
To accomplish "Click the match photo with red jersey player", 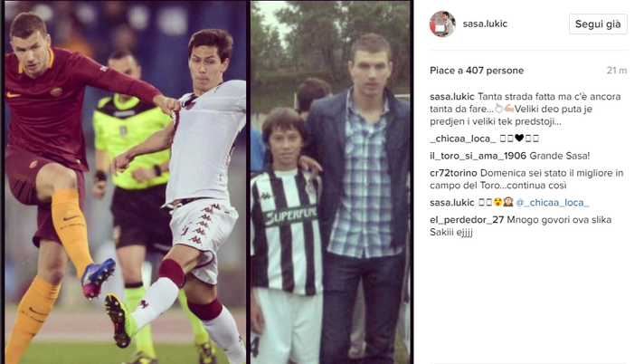I will tap(125, 182).
